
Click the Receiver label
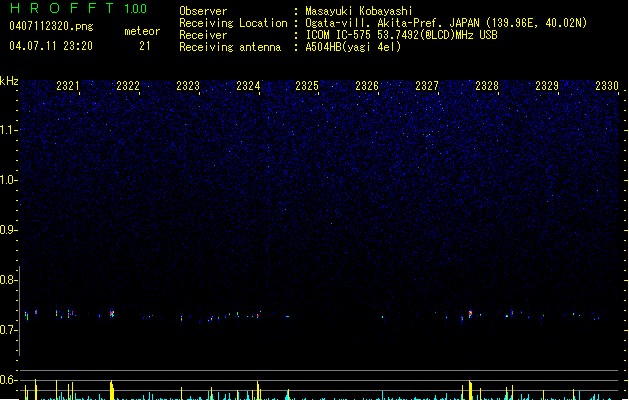(203, 35)
